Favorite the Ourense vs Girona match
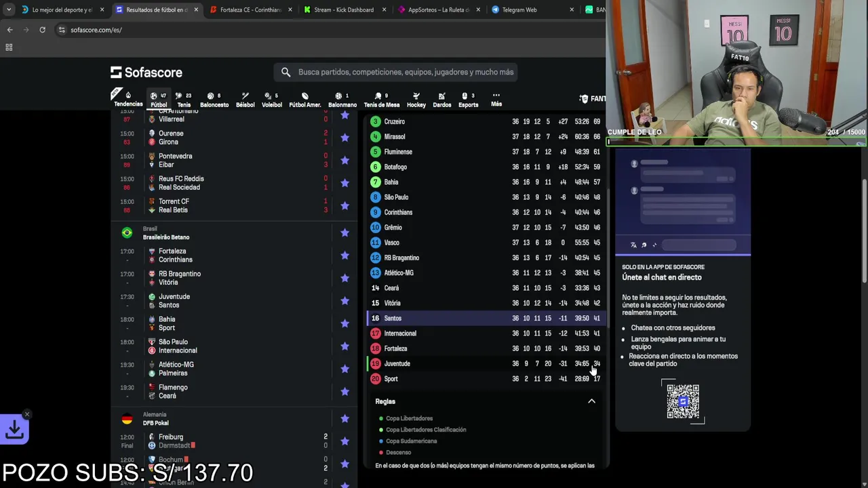Viewport: 868px width, 488px height. pyautogui.click(x=344, y=138)
